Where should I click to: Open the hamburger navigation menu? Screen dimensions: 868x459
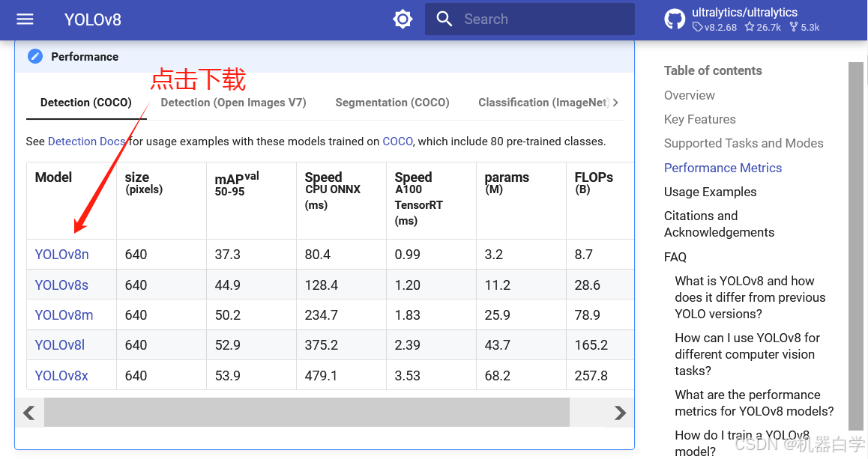25,19
